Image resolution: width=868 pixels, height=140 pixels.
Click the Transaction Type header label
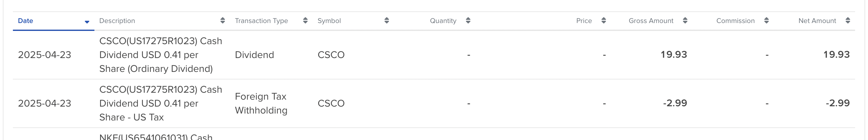click(x=261, y=21)
